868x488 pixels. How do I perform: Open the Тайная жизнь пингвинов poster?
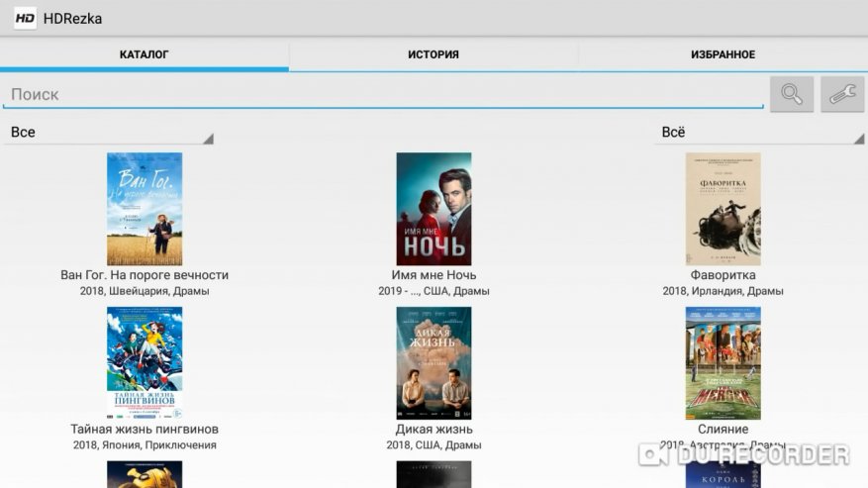click(145, 363)
